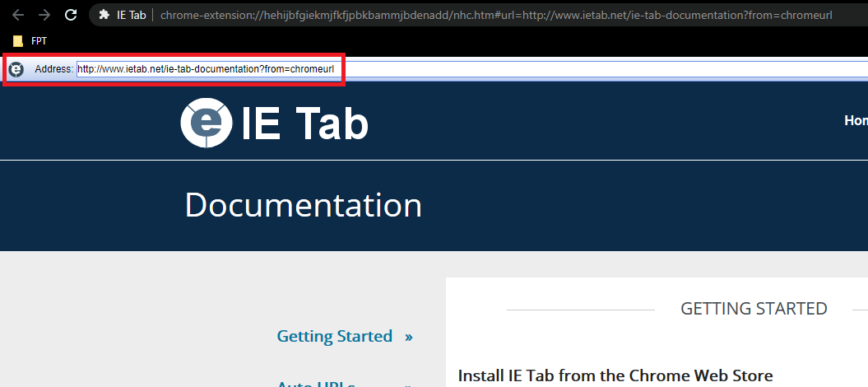This screenshot has height=387, width=868.
Task: Reload the page with refresh icon
Action: click(x=71, y=15)
